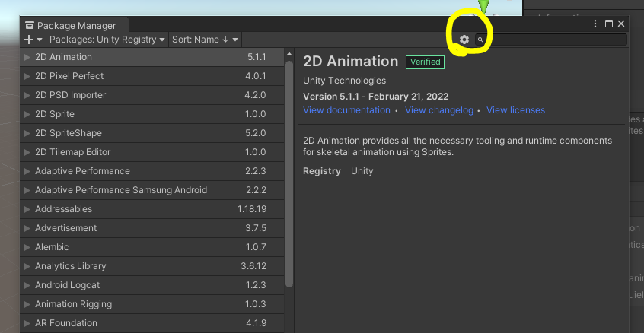Click the package list scrollbar thumb

[x=289, y=174]
